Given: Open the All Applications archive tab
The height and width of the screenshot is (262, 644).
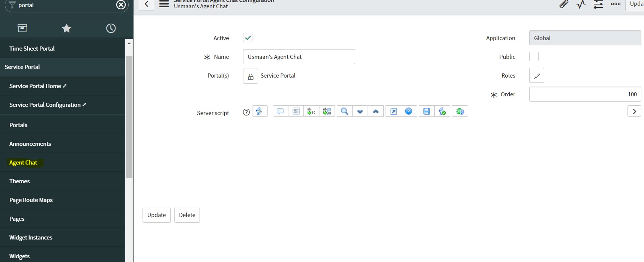Looking at the screenshot, I should (22, 28).
